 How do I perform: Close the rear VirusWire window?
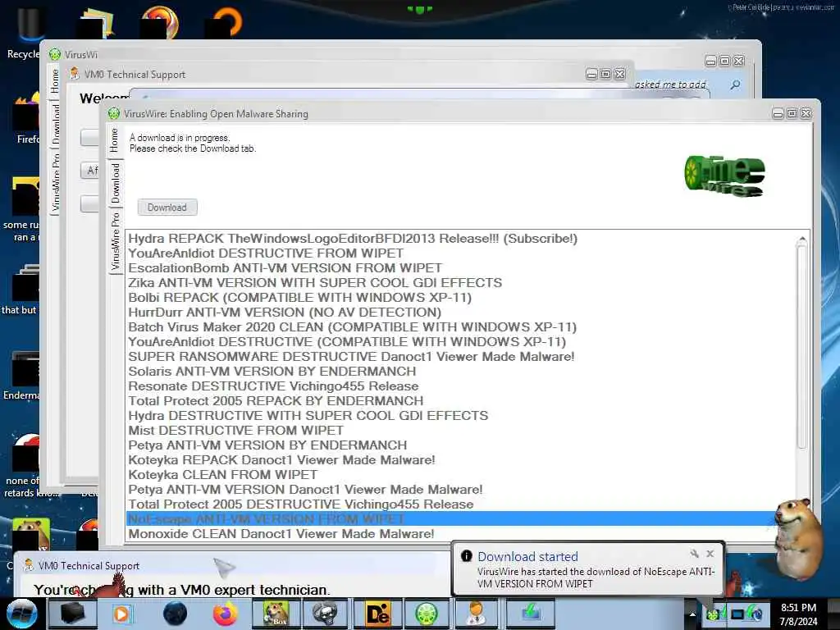coord(739,61)
